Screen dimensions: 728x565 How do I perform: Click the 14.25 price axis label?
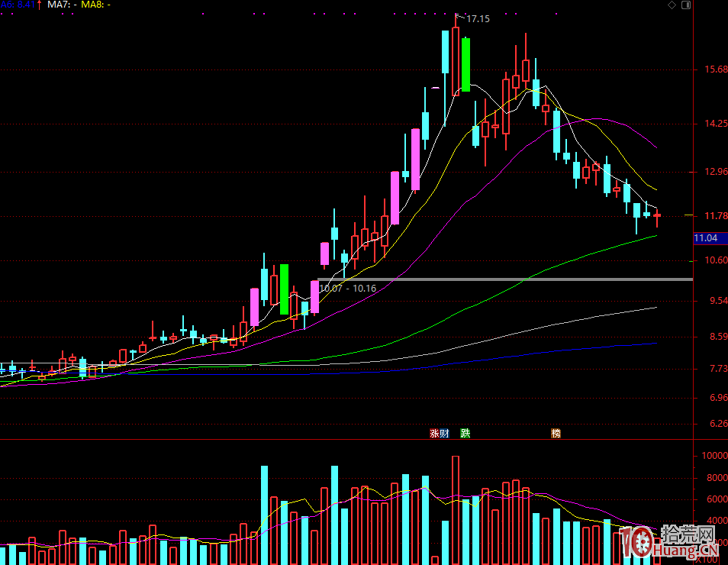tap(716, 124)
